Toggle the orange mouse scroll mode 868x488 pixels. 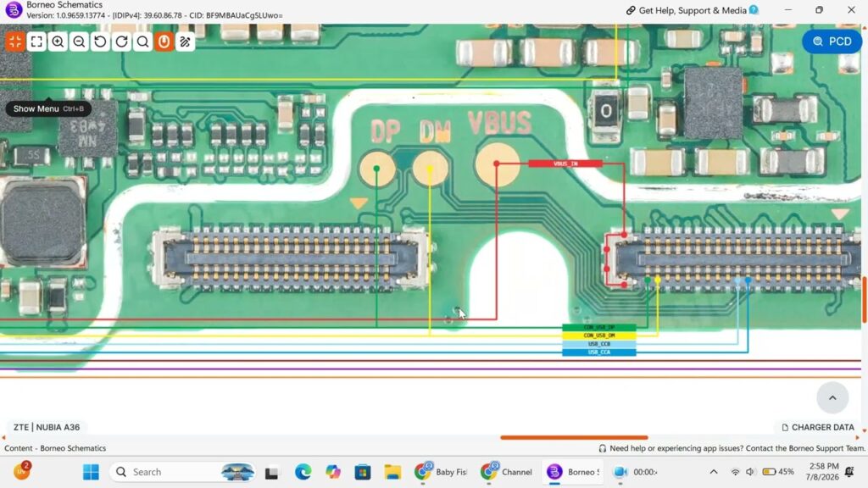[x=164, y=42]
